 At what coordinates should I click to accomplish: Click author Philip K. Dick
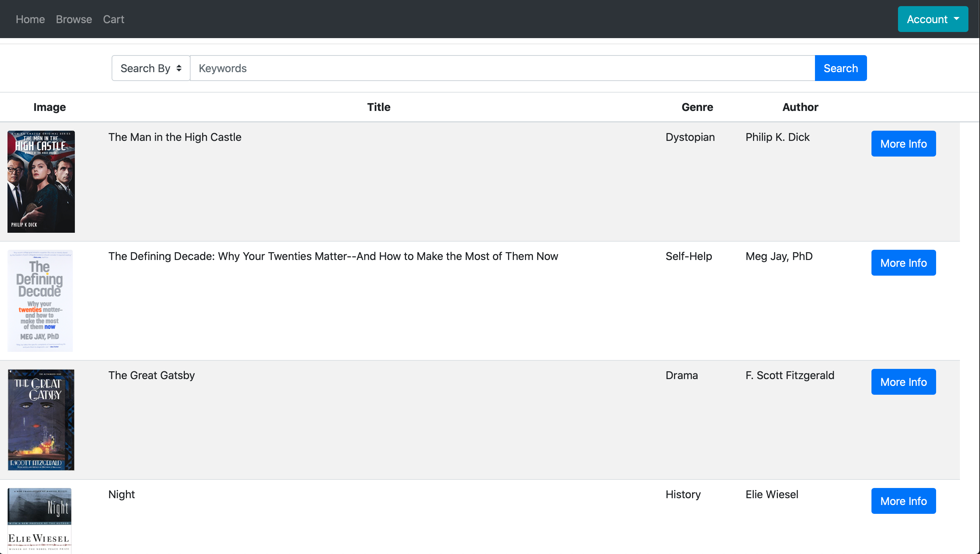777,137
